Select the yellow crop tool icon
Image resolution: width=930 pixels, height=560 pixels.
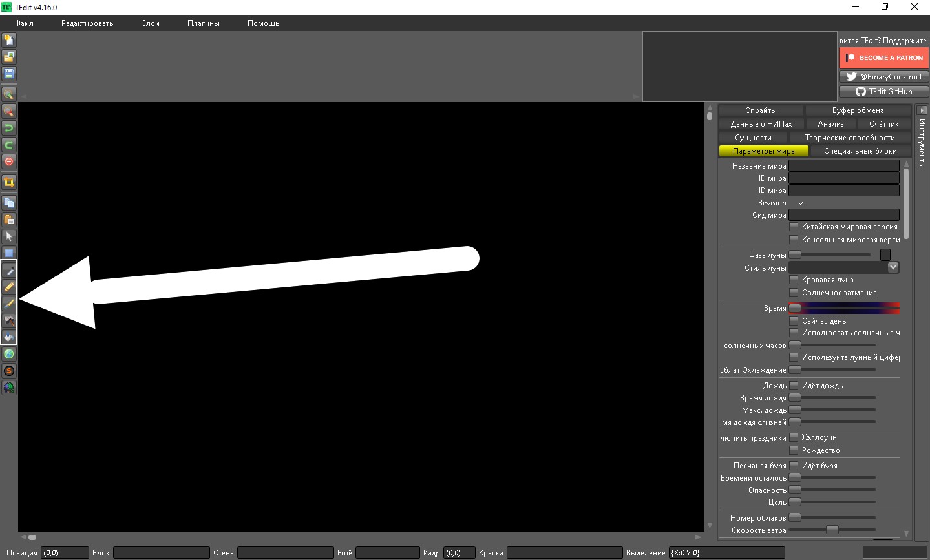pos(9,182)
